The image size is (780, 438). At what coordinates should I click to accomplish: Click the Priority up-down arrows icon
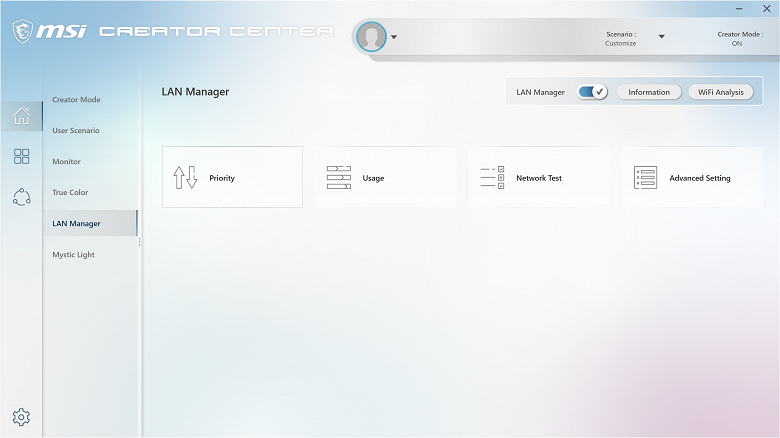[x=185, y=178]
